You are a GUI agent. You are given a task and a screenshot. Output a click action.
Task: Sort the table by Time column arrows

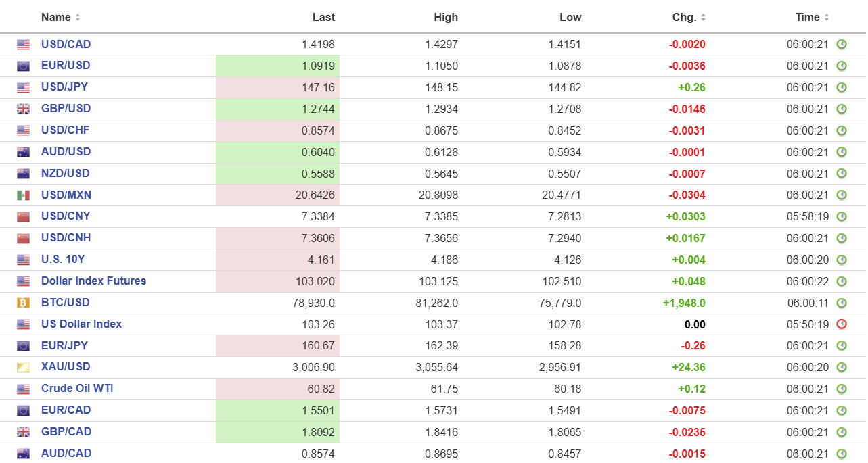click(x=826, y=18)
